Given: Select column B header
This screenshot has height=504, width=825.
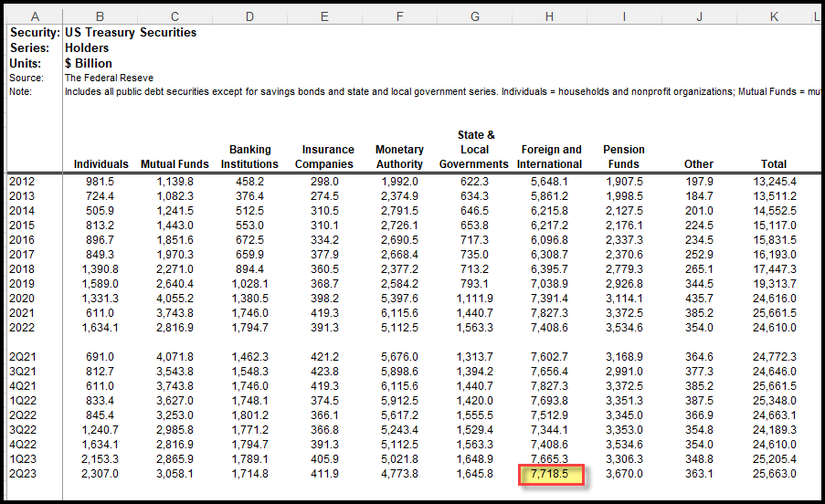Looking at the screenshot, I should tap(100, 16).
